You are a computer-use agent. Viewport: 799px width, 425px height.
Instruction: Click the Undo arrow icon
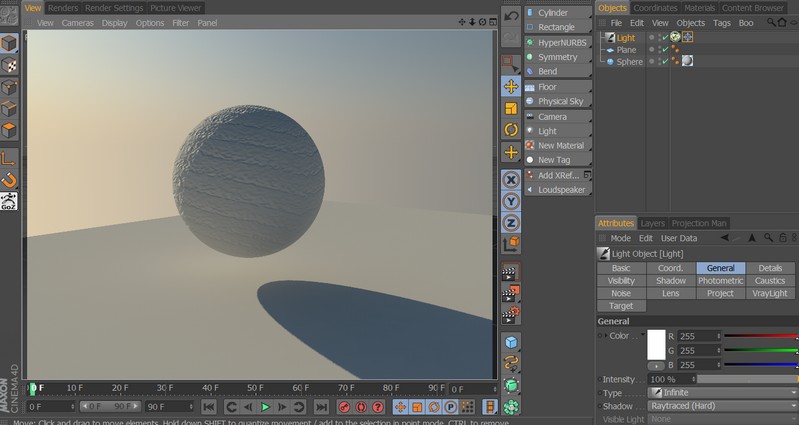tap(511, 16)
